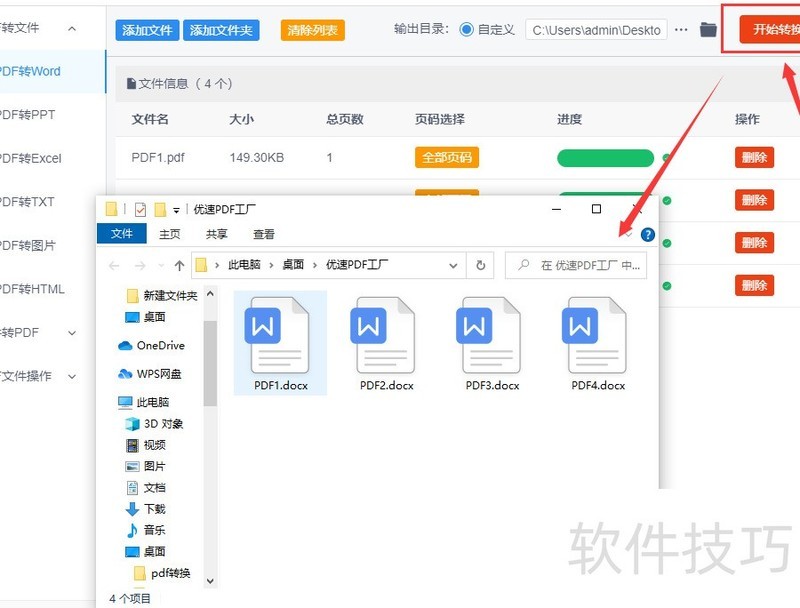Open 新建文件夹 in the navigation pane
800x608 pixels.
point(161,296)
